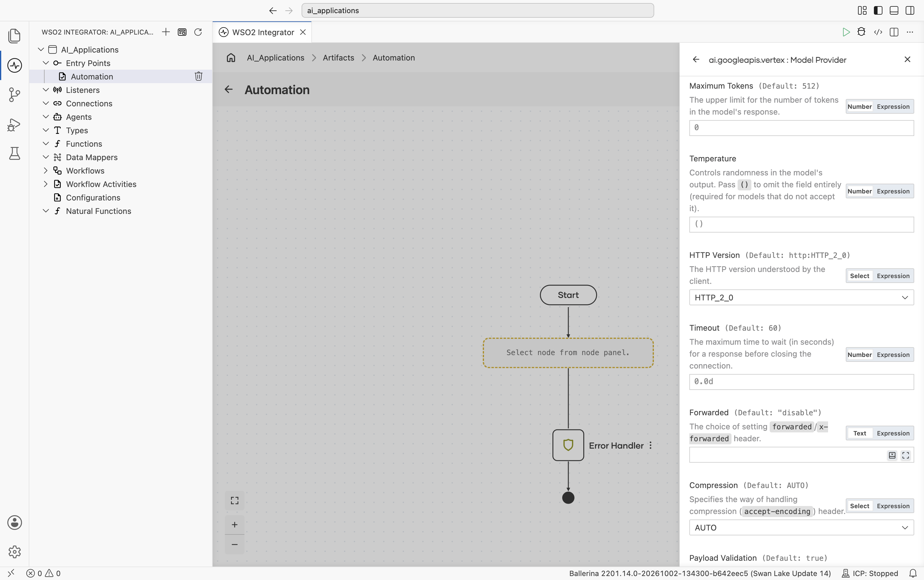Select Number mode for Temperature
Viewport: 924px width, 580px height.
pyautogui.click(x=860, y=191)
